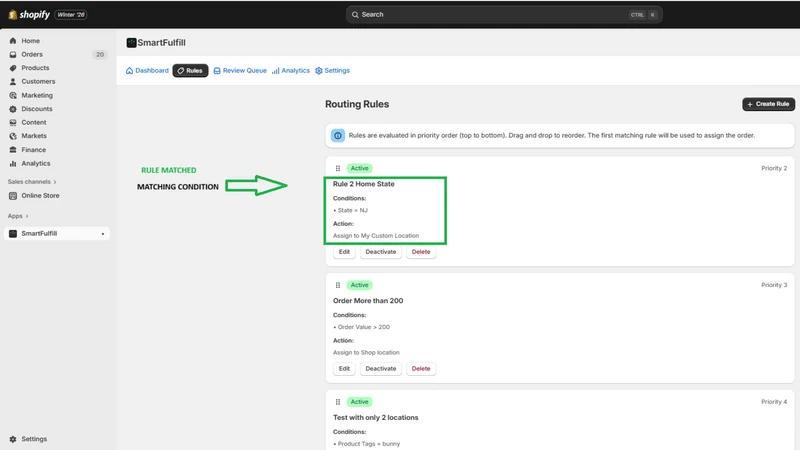Edit the Order More than 200 rule
This screenshot has height=450, width=800.
pyautogui.click(x=344, y=369)
